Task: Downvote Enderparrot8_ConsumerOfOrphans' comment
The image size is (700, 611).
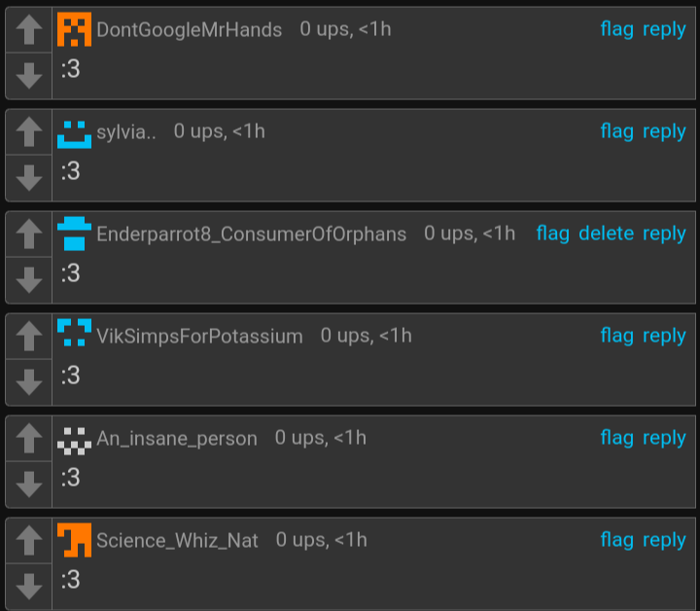Action: 29,279
